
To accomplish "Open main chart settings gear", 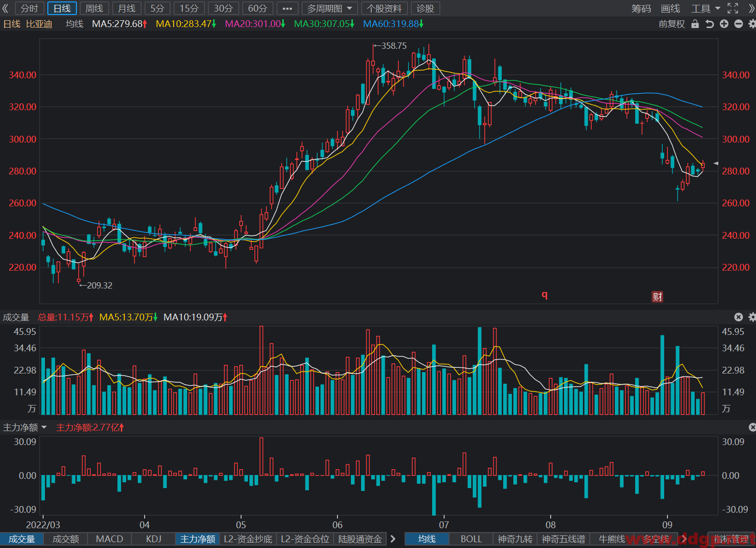I will [752, 24].
